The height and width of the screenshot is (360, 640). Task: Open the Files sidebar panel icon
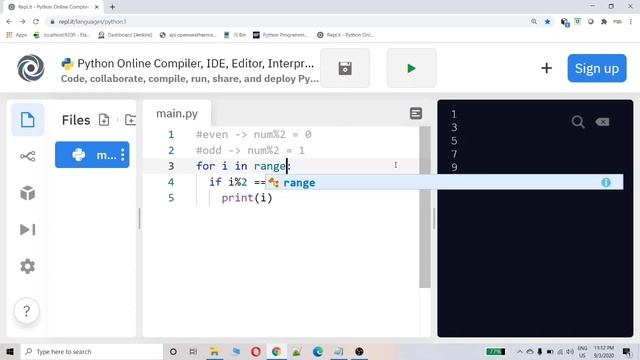(x=27, y=120)
